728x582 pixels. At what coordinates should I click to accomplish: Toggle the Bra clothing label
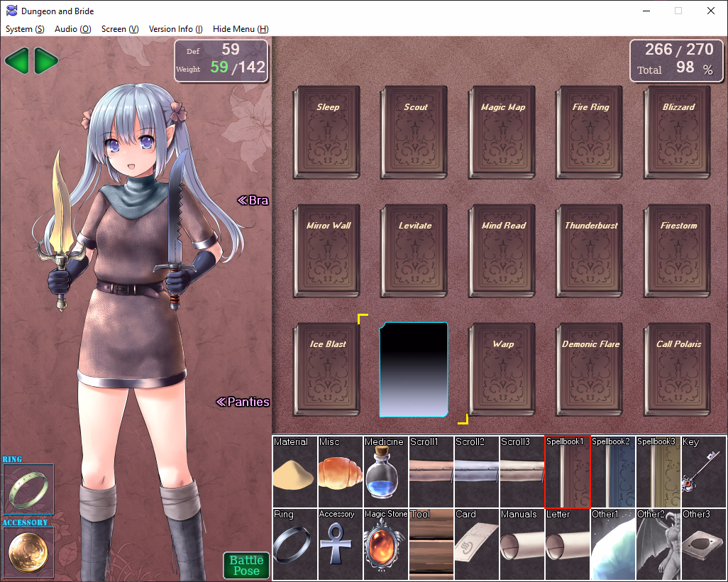[253, 201]
